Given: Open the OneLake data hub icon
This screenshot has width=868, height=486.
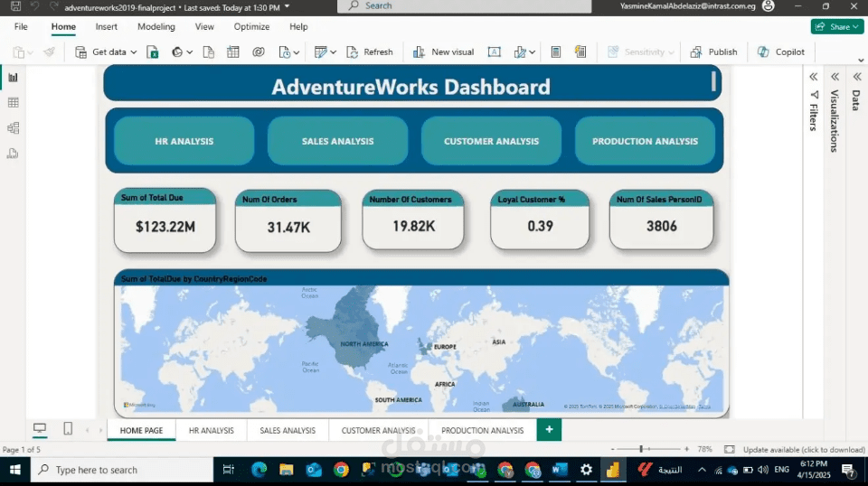Looking at the screenshot, I should [177, 52].
